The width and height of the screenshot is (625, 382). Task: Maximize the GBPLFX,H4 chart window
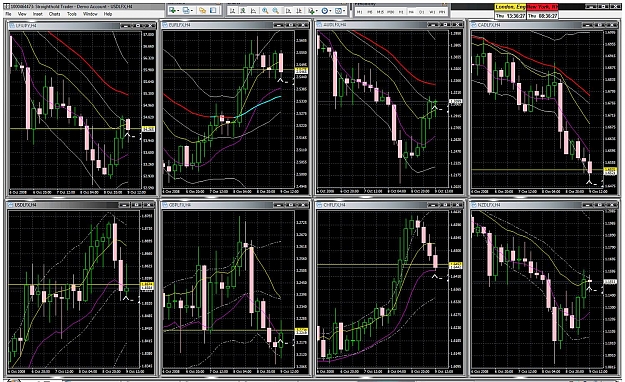pos(291,205)
